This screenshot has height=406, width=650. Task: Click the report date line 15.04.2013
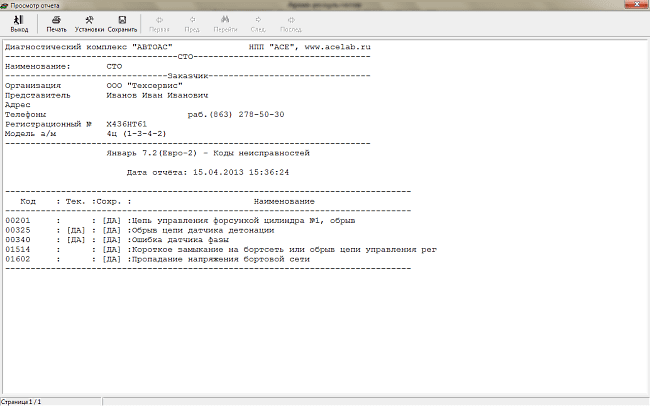[207, 172]
